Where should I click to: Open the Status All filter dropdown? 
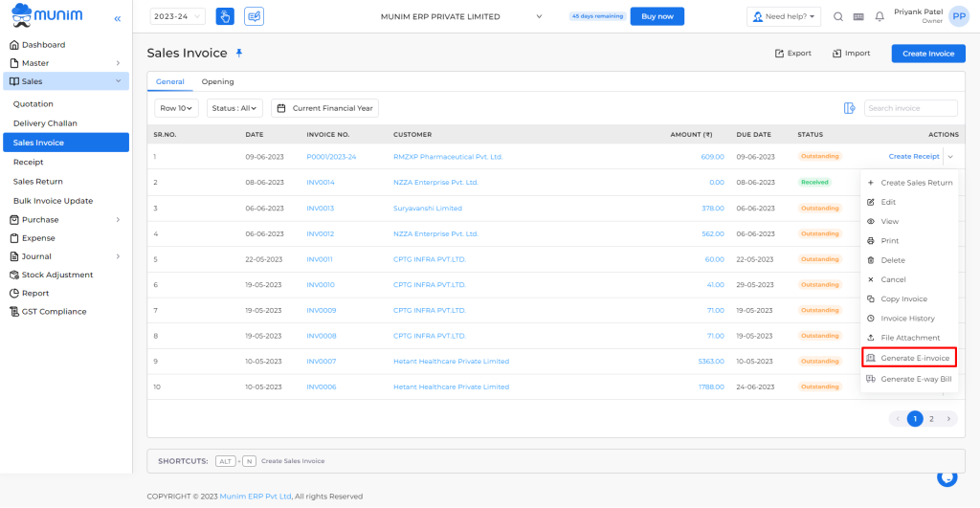point(234,108)
